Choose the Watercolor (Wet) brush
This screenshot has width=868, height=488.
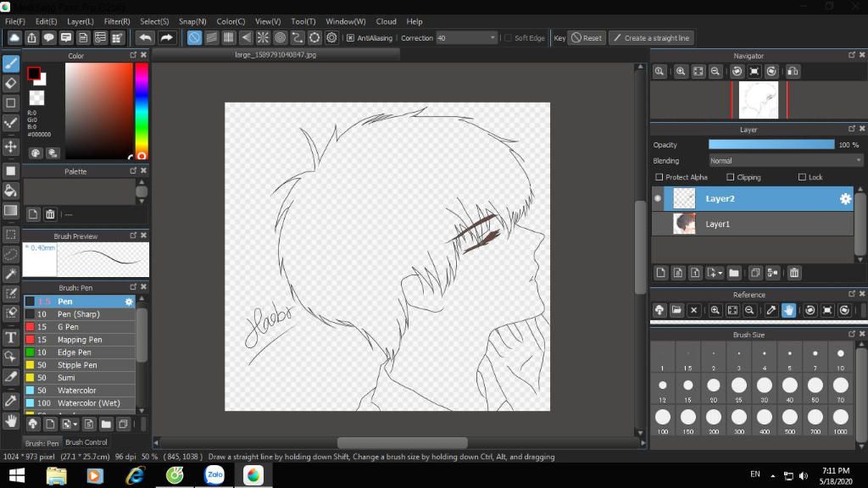click(x=79, y=402)
